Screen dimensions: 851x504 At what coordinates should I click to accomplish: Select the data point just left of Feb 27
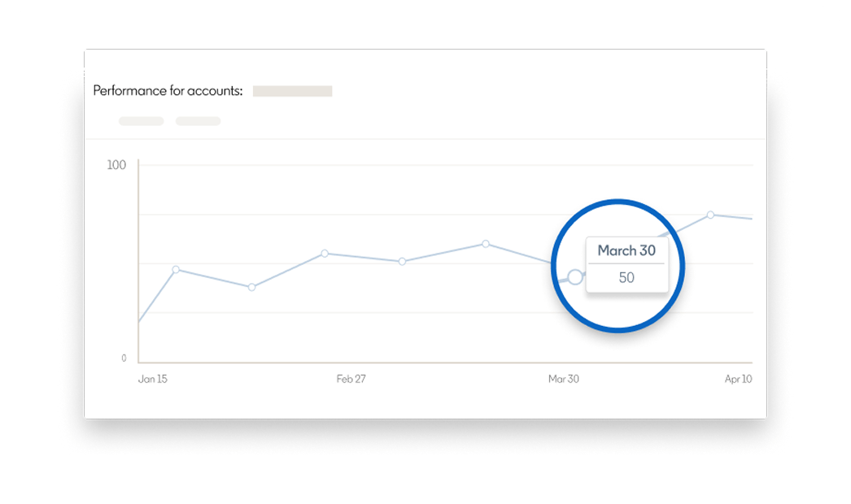[x=325, y=254]
